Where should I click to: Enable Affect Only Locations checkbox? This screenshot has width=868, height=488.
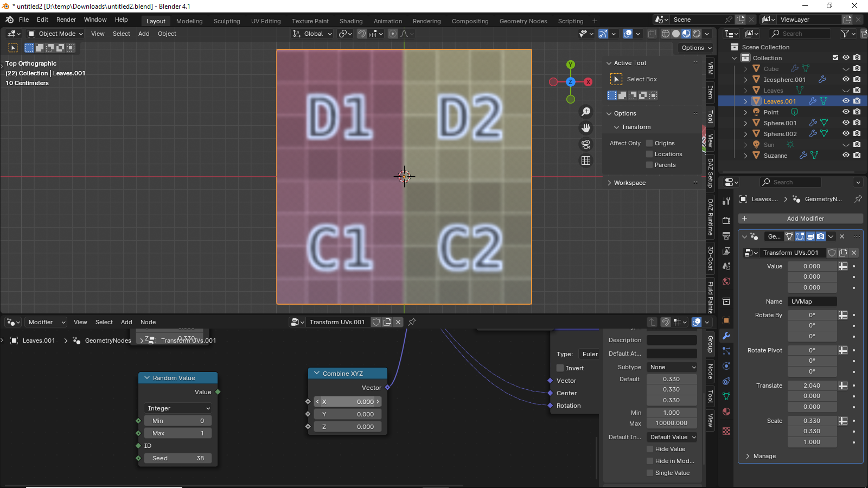[649, 154]
